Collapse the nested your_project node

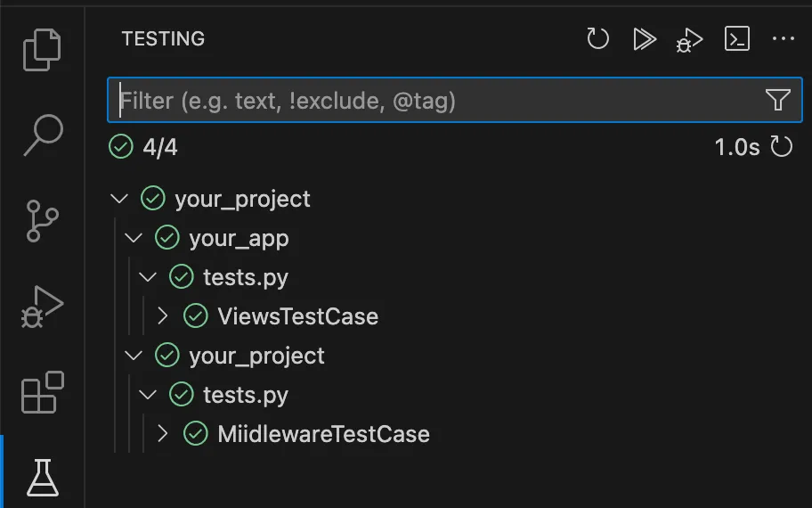134,356
